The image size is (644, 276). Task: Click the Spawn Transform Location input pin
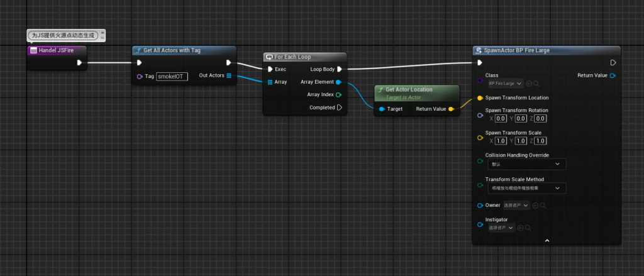tap(480, 97)
